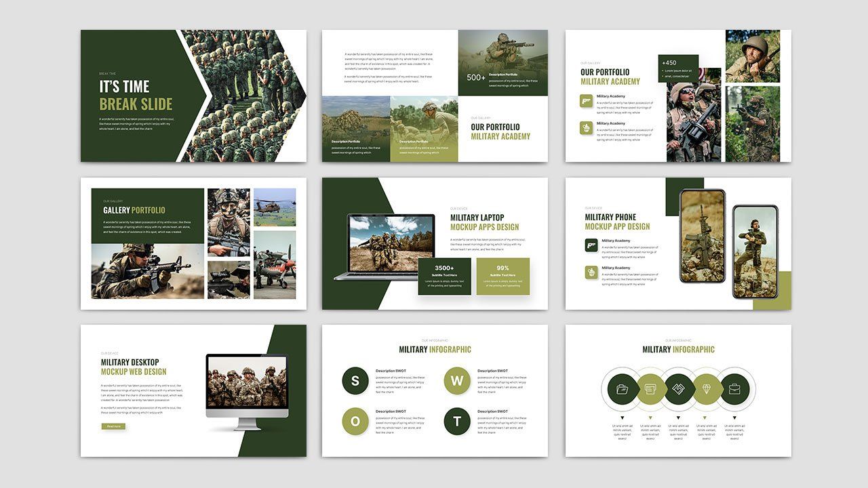This screenshot has width=868, height=488.
Task: Select the handshake icon circle
Action: click(678, 389)
